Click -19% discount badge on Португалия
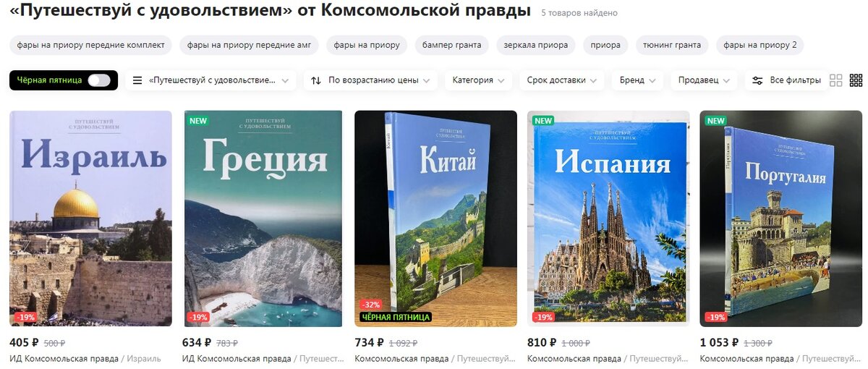868x369 pixels. point(716,317)
